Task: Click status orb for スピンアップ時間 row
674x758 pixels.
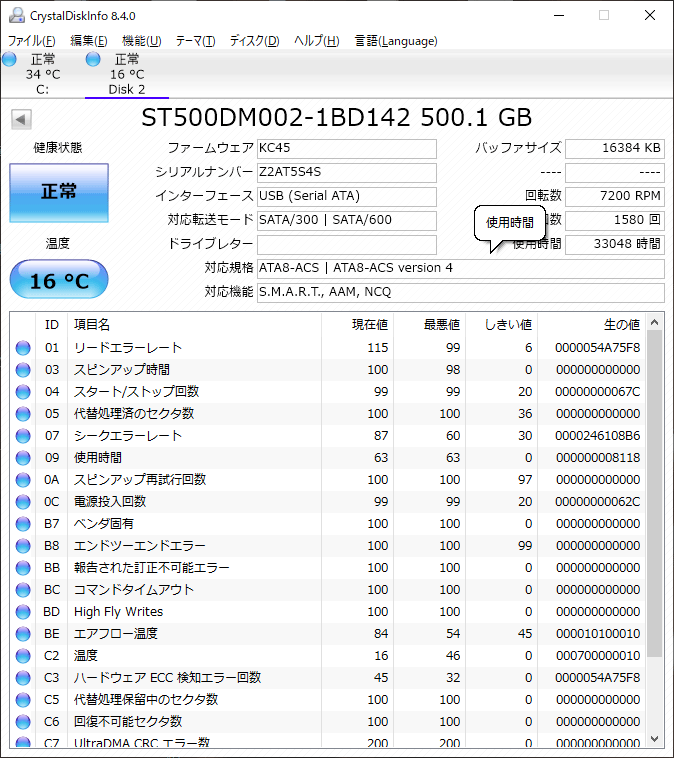Action: point(23,370)
